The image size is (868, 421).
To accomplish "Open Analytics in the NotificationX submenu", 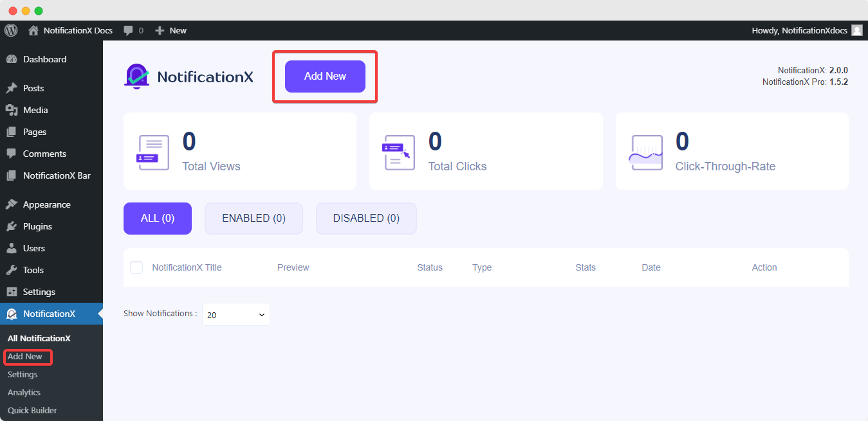I will click(x=24, y=393).
